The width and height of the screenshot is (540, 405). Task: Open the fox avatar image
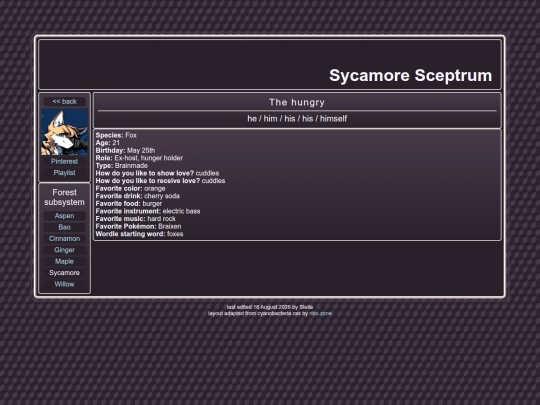click(x=64, y=132)
